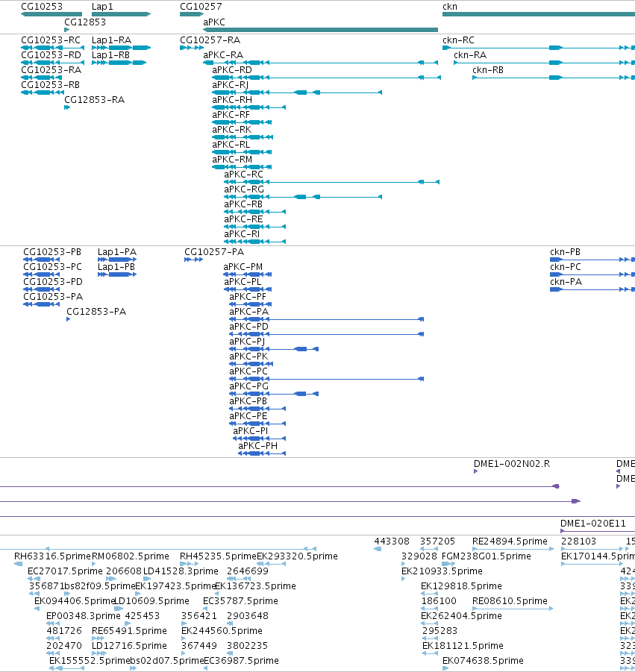Open the DME1-002N02.R clone label
Image resolution: width=635 pixels, height=672 pixels.
pos(512,464)
